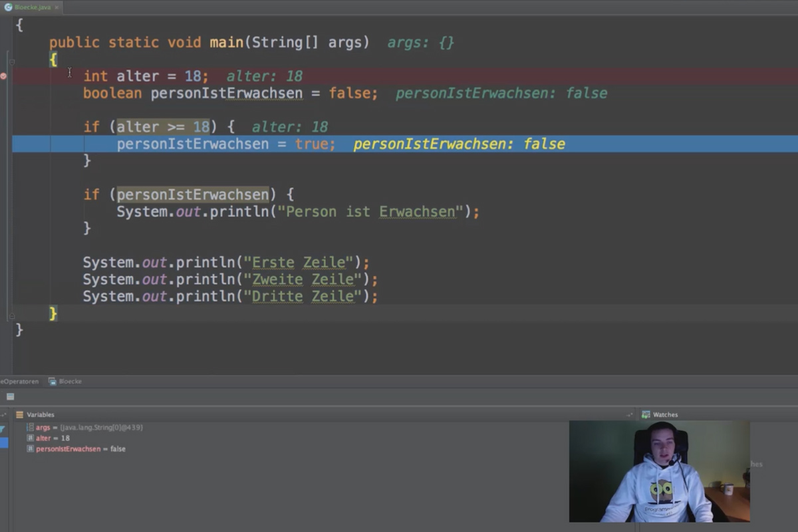Click the array icon beside args

(30, 427)
